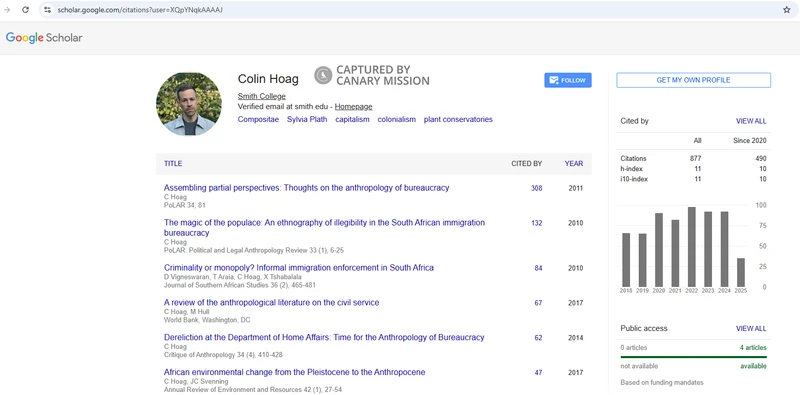Visit the author's Homepage link

[x=353, y=107]
